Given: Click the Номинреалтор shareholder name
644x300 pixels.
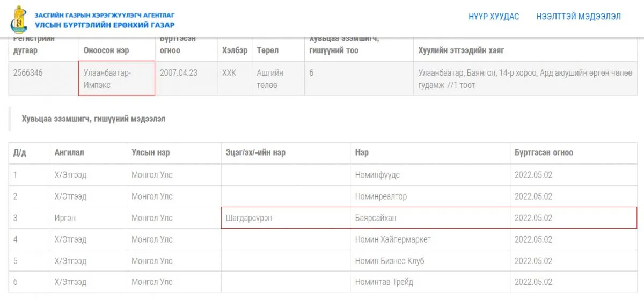Looking at the screenshot, I should pos(381,196).
